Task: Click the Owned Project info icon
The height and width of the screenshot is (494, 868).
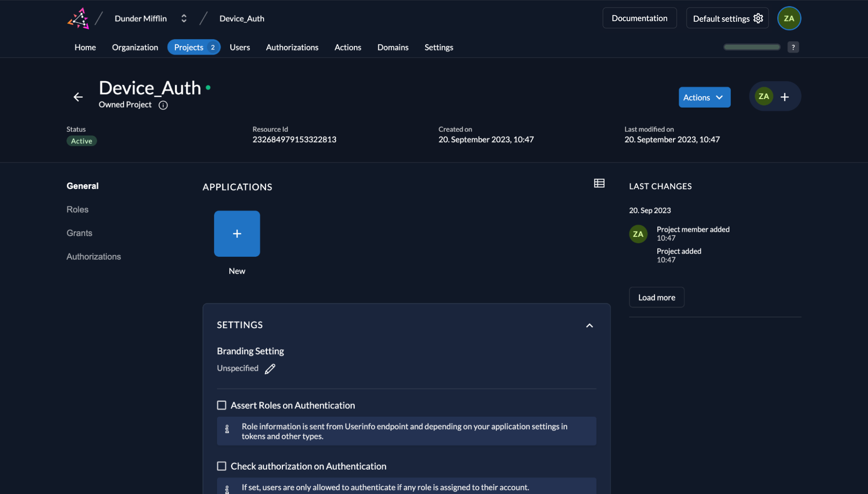Action: [x=163, y=105]
